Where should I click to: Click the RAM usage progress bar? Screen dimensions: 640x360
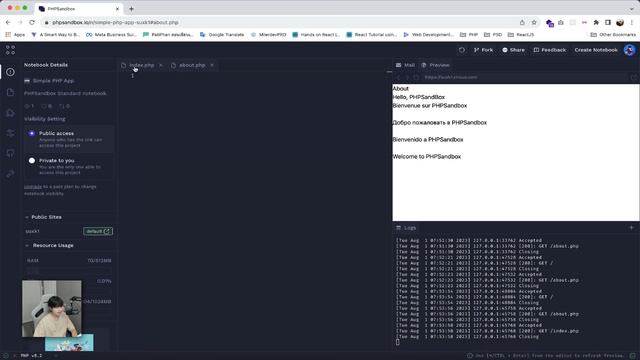[x=68, y=270]
